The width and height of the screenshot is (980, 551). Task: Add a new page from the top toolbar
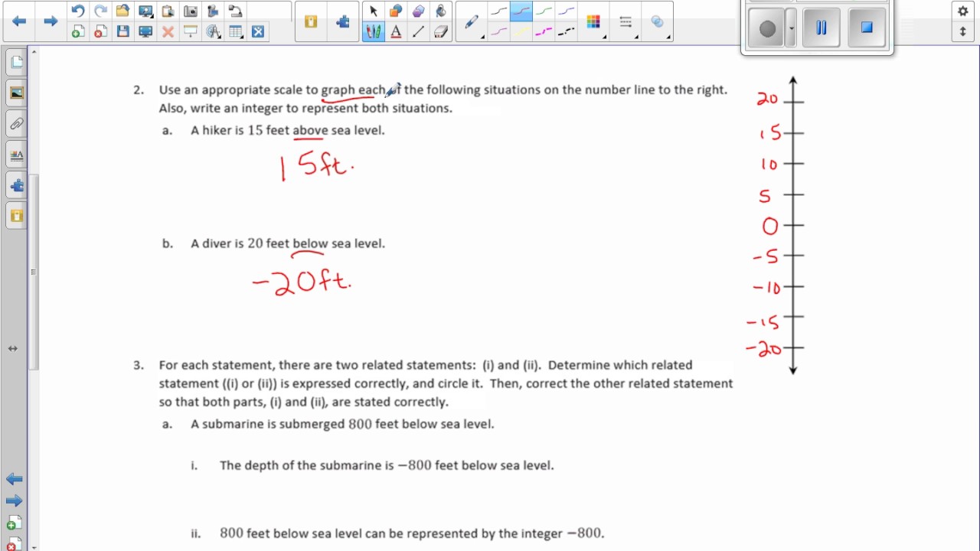pos(77,31)
